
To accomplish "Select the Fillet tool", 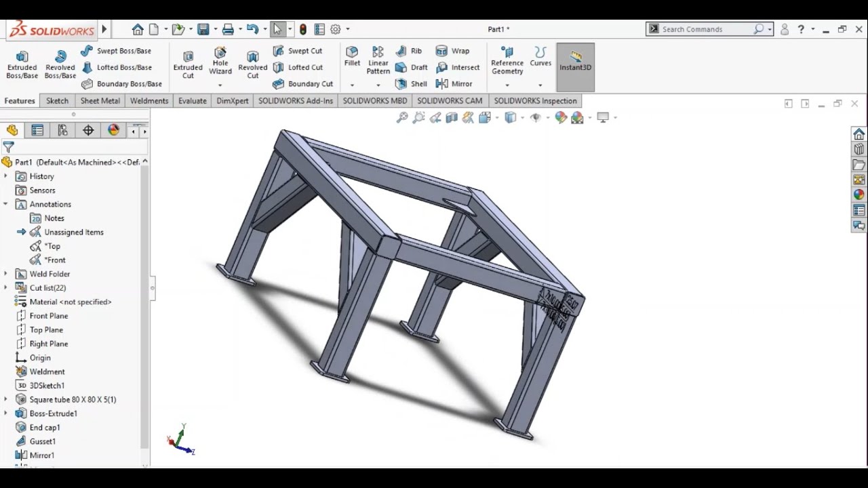I will coord(352,57).
